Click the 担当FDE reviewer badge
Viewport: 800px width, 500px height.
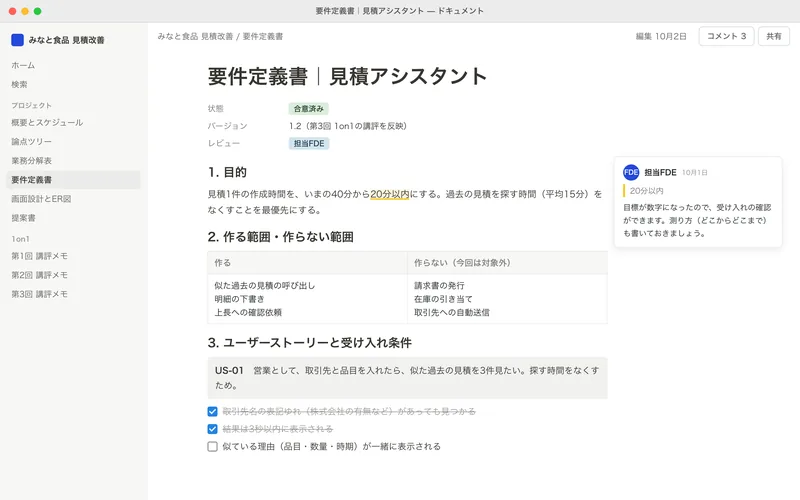point(309,143)
